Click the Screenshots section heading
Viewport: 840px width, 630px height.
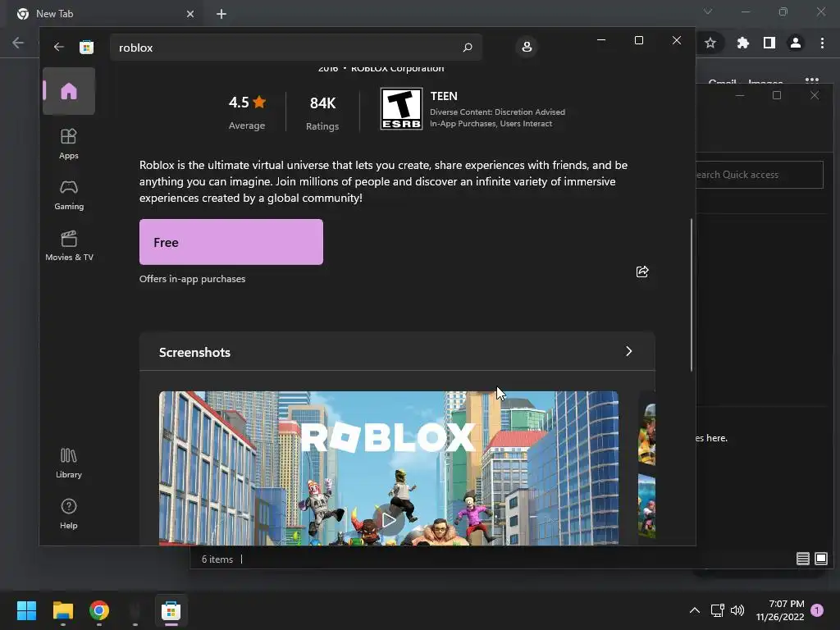click(x=194, y=352)
